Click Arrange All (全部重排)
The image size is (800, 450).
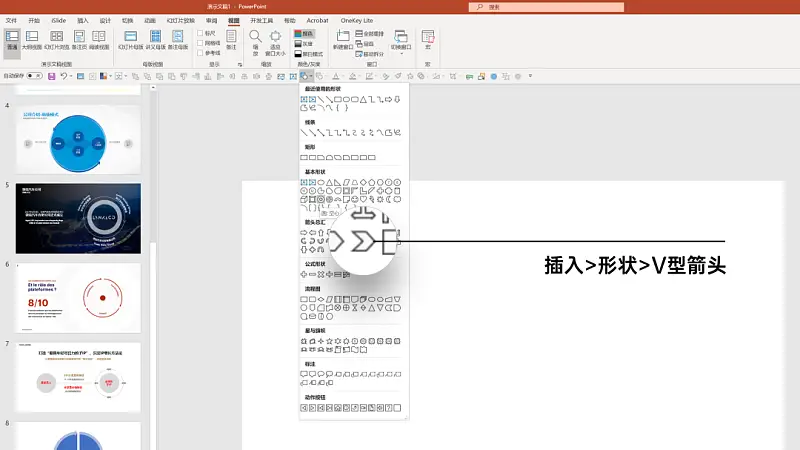click(369, 34)
